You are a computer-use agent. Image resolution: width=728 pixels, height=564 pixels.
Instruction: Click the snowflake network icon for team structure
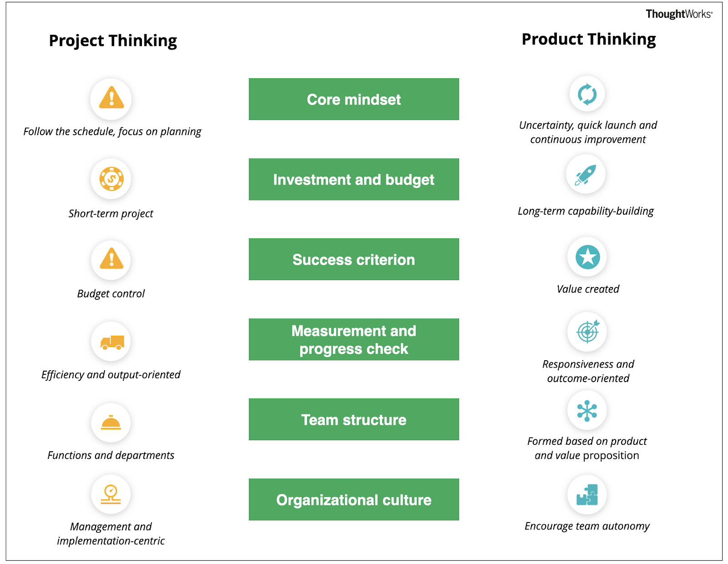[587, 411]
